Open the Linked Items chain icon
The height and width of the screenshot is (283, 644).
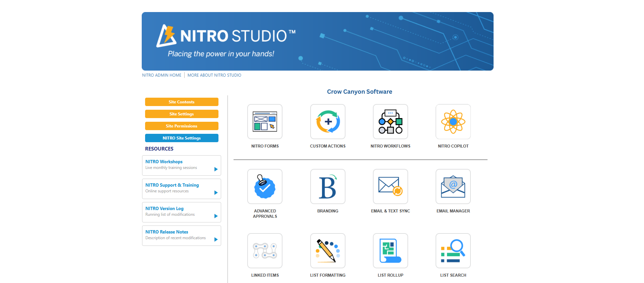pos(265,251)
